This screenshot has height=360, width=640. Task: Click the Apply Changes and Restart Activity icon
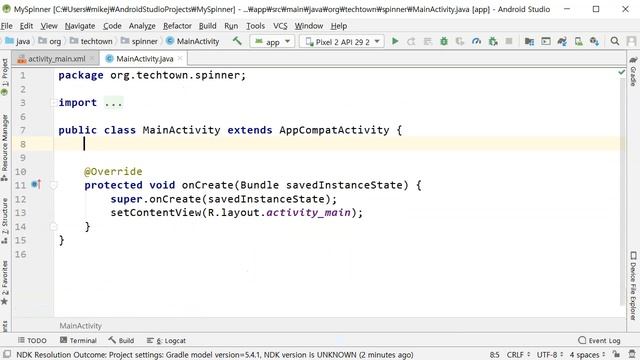pos(411,41)
